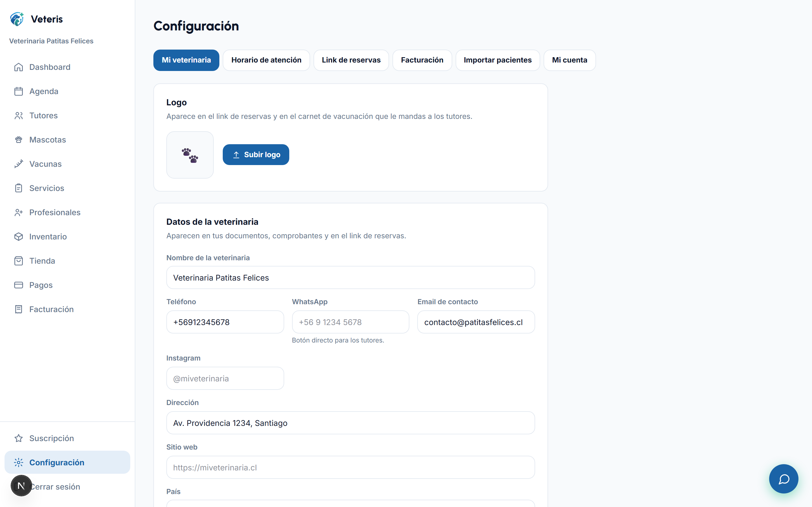Image resolution: width=812 pixels, height=507 pixels.
Task: Open the chat support bubble icon
Action: point(784,479)
